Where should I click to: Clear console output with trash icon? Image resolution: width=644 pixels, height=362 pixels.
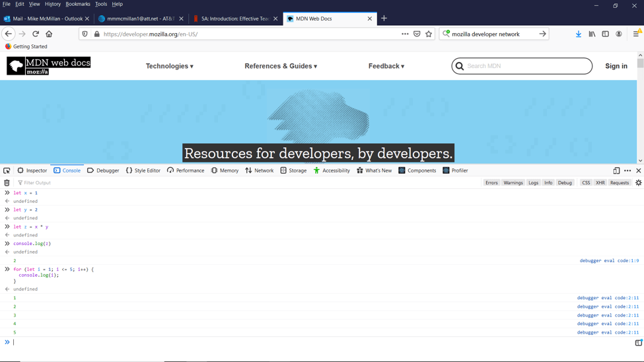coord(7,183)
